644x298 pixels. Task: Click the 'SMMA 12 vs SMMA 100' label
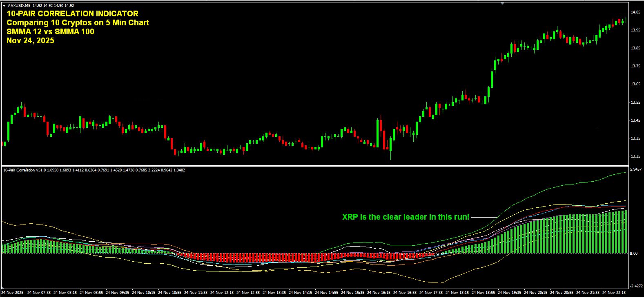tap(50, 32)
